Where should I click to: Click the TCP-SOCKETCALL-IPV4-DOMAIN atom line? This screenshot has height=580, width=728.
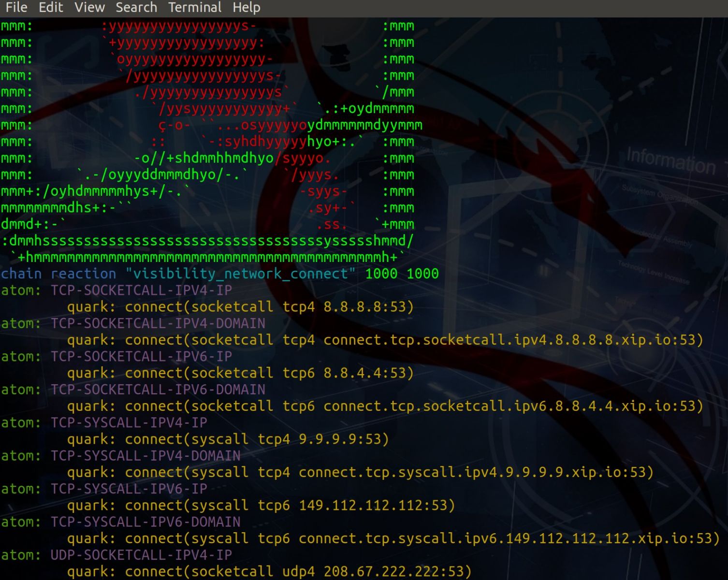point(133,323)
